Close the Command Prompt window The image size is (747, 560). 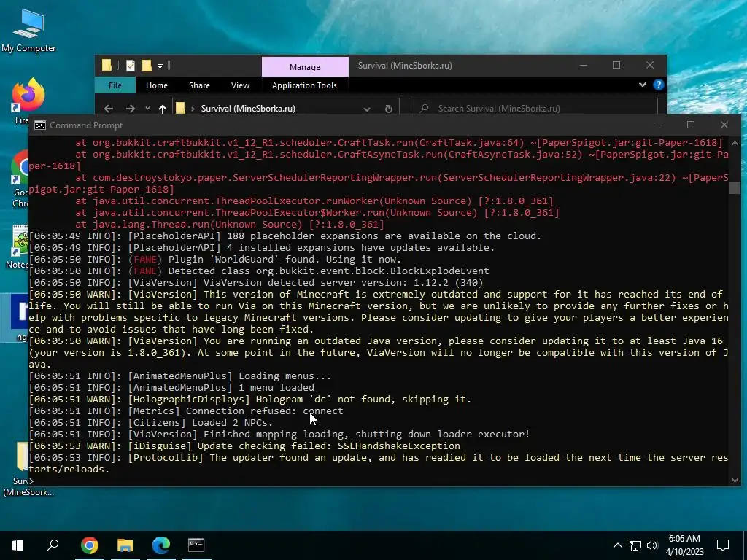tap(724, 125)
